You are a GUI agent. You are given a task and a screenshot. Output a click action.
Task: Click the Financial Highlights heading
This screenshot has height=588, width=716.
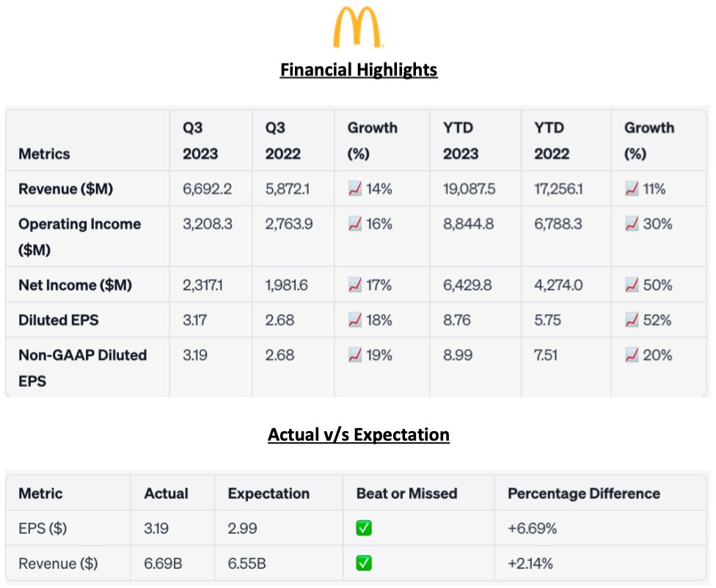[x=358, y=70]
